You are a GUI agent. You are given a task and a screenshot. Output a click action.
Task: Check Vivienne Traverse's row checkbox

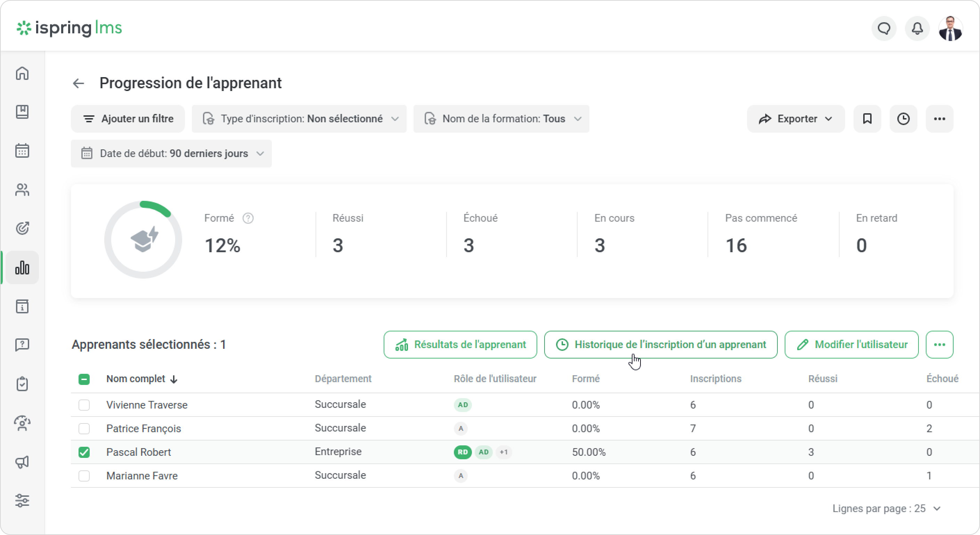click(x=84, y=405)
